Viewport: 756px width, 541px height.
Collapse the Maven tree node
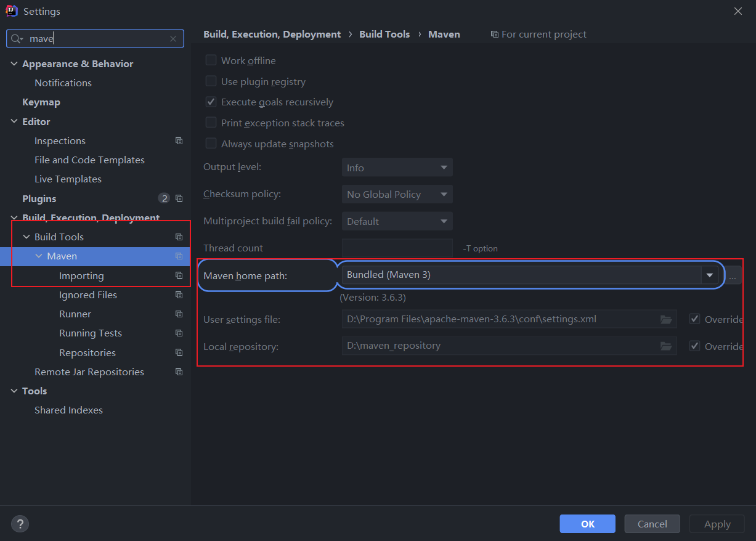coord(39,256)
